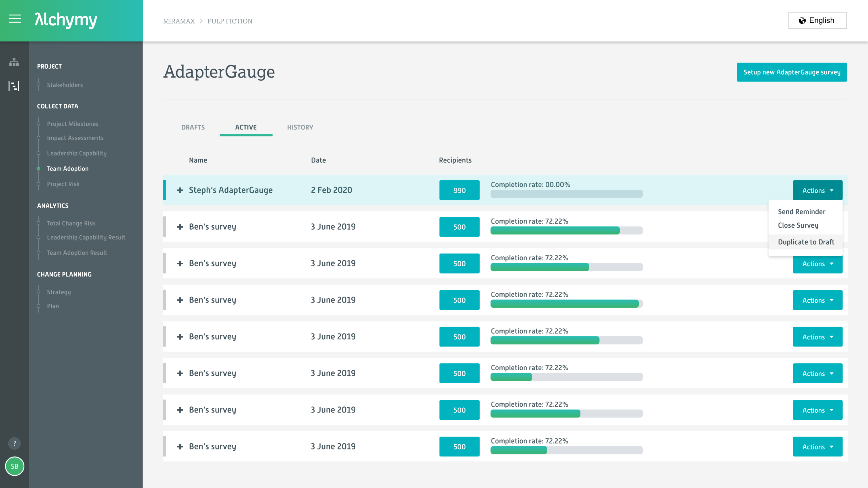Screen dimensions: 868x488
Task: Switch to the HISTORY tab
Action: tap(300, 127)
